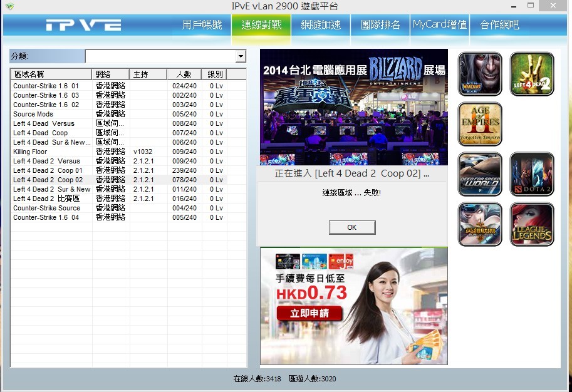Open MyCard增值 tab
The width and height of the screenshot is (572, 392).
440,25
